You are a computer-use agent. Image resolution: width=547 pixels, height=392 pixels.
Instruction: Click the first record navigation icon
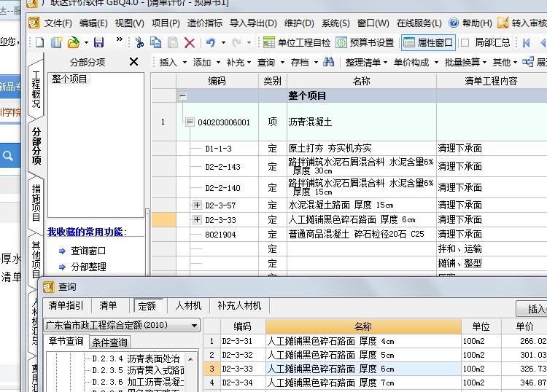(x=527, y=42)
